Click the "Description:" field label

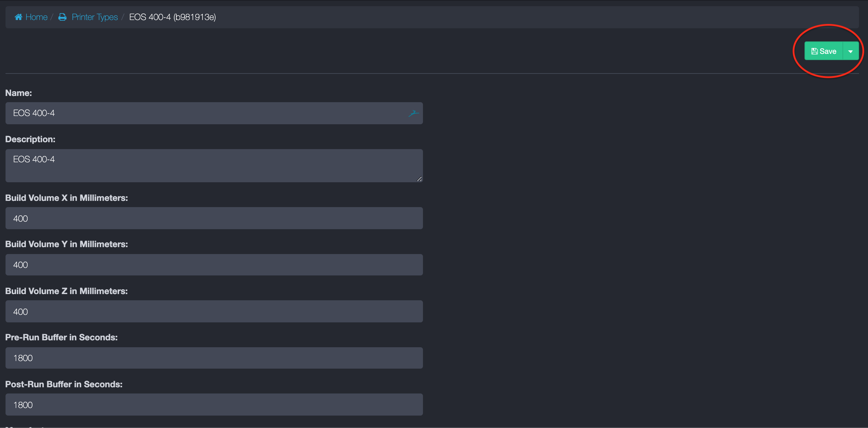(30, 139)
